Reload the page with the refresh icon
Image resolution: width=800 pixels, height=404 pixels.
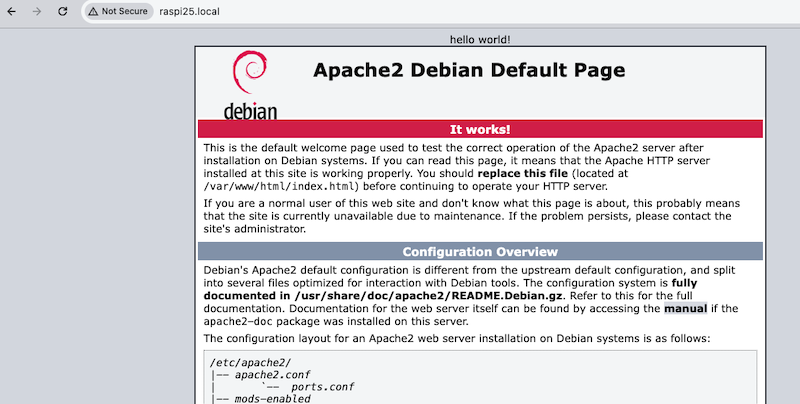click(62, 11)
